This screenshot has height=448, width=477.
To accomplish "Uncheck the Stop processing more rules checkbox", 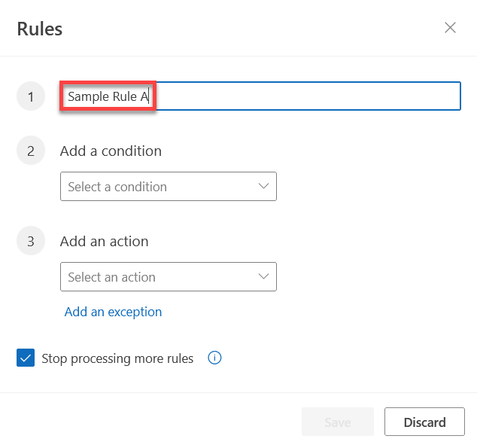I will (x=26, y=358).
